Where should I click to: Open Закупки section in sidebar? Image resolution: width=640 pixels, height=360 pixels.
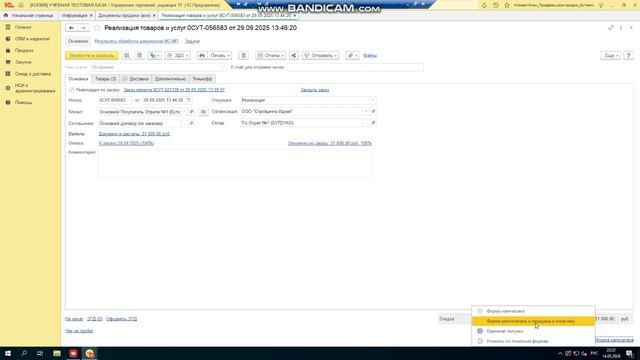23,62
